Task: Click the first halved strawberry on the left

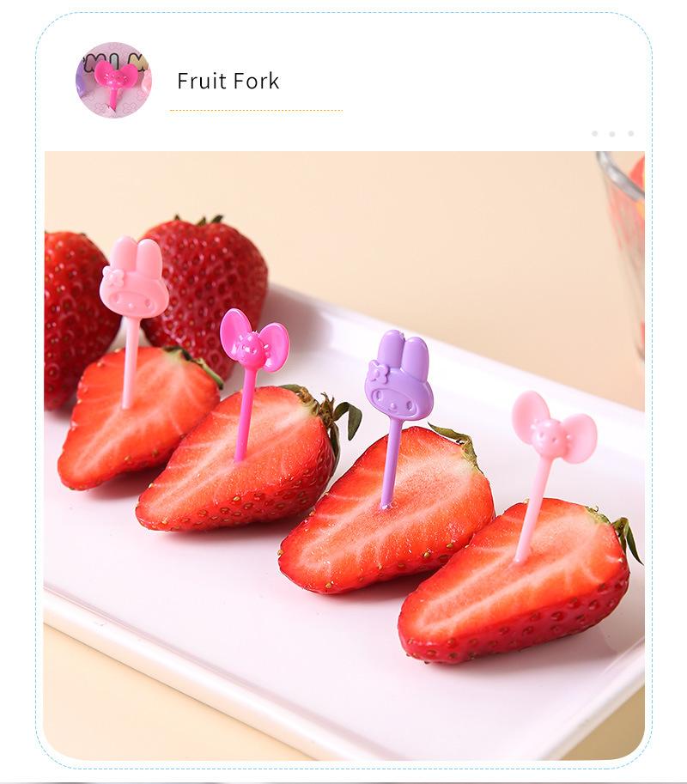Action: [x=138, y=418]
